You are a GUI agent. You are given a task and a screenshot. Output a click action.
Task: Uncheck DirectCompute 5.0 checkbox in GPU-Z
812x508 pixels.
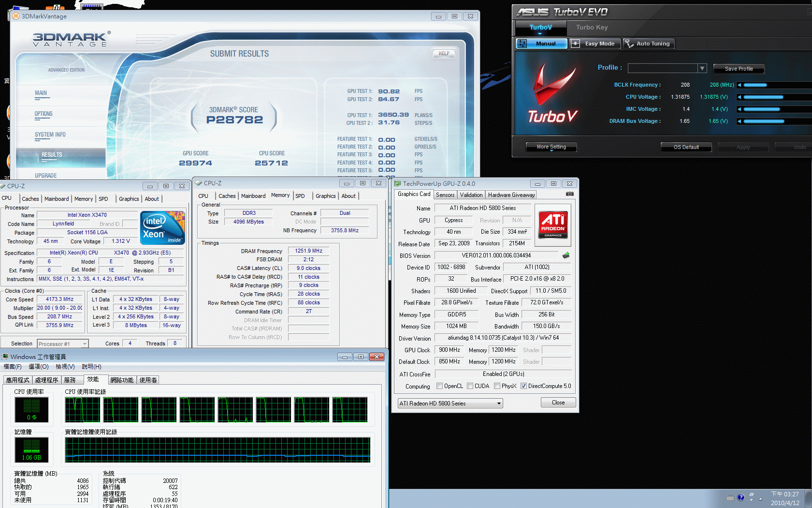coord(523,386)
